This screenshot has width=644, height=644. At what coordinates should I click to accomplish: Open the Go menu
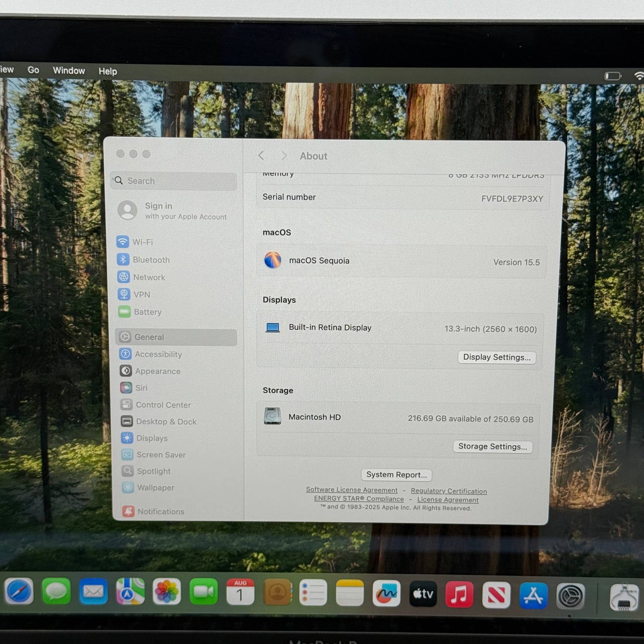point(33,70)
